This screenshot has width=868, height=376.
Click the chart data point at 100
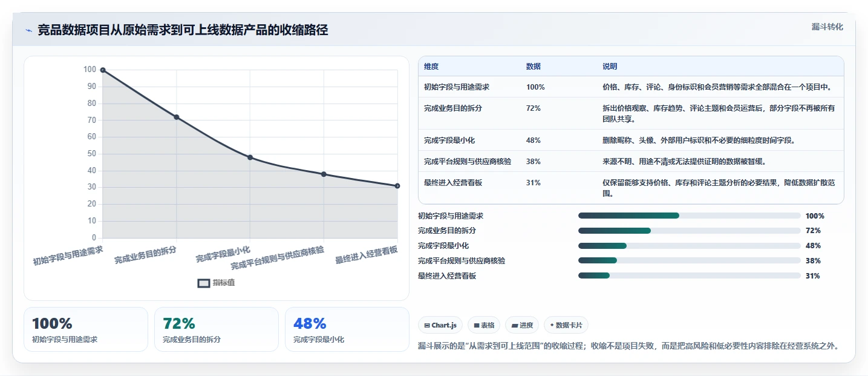[103, 70]
